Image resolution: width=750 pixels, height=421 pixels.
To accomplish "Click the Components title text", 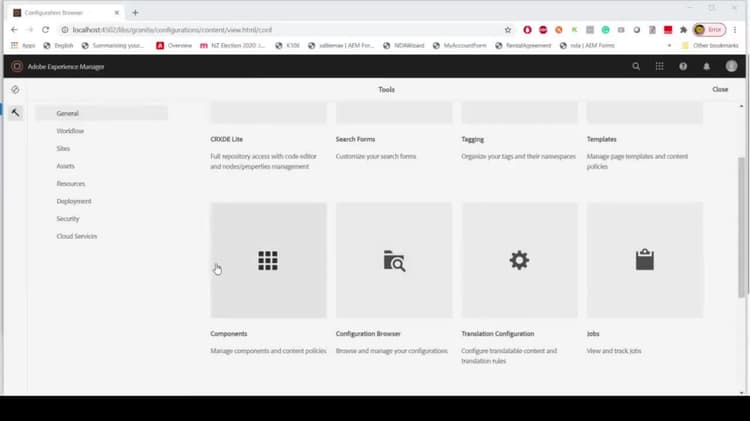I will pos(229,333).
